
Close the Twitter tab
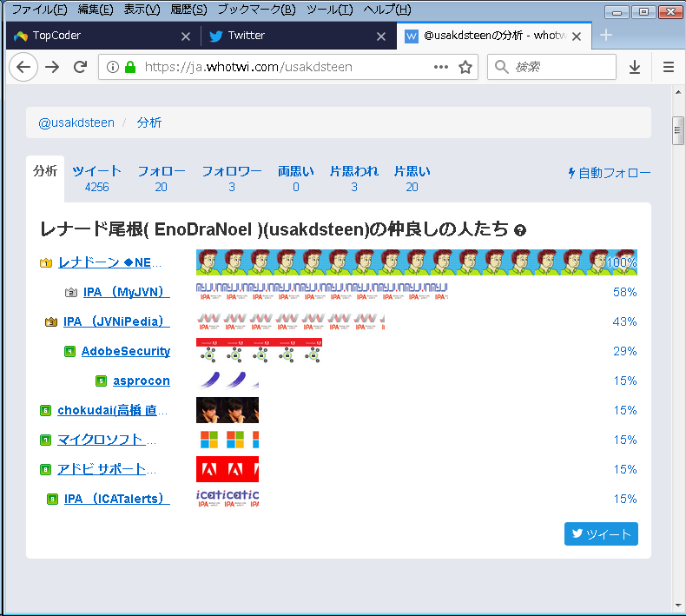click(x=381, y=36)
